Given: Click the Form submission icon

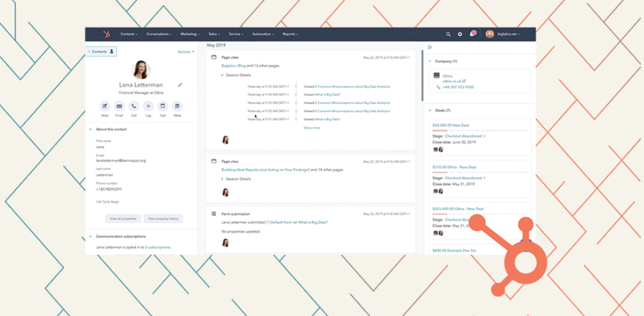Looking at the screenshot, I should coord(214,214).
